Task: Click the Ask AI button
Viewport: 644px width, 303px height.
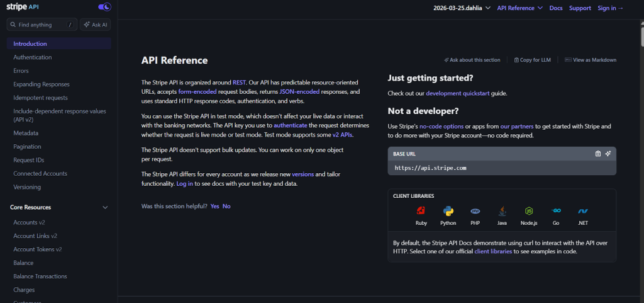Action: pyautogui.click(x=96, y=25)
